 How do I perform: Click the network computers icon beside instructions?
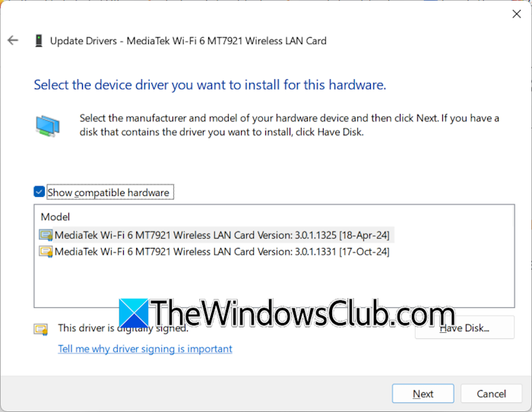[48, 125]
